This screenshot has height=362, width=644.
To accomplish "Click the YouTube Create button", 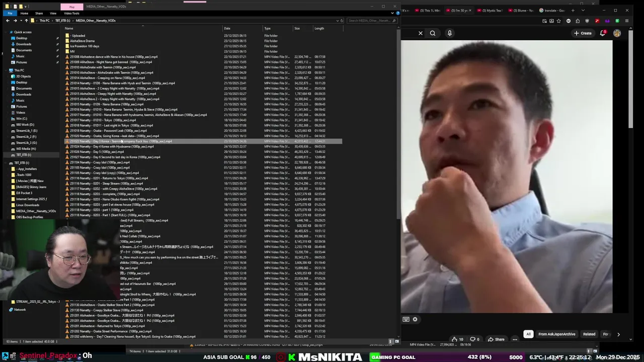I will [x=583, y=33].
